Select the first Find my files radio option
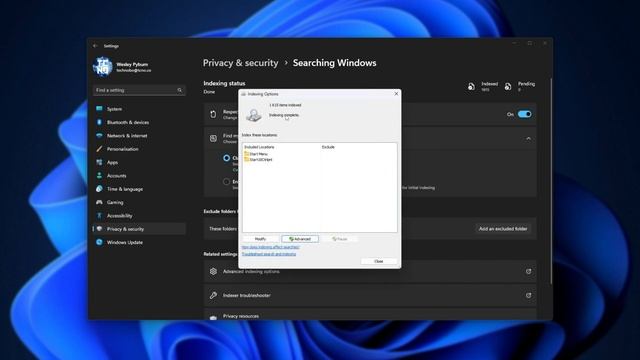The width and height of the screenshot is (640, 360). point(227,158)
